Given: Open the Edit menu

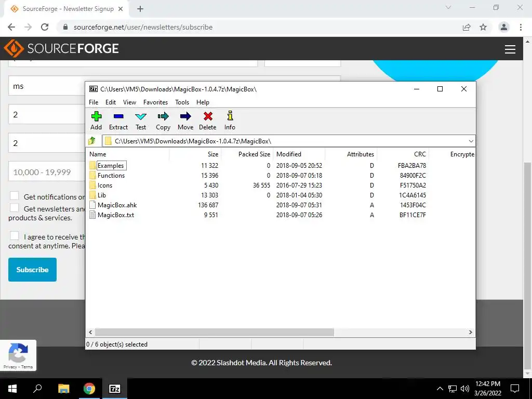Looking at the screenshot, I should click(111, 102).
